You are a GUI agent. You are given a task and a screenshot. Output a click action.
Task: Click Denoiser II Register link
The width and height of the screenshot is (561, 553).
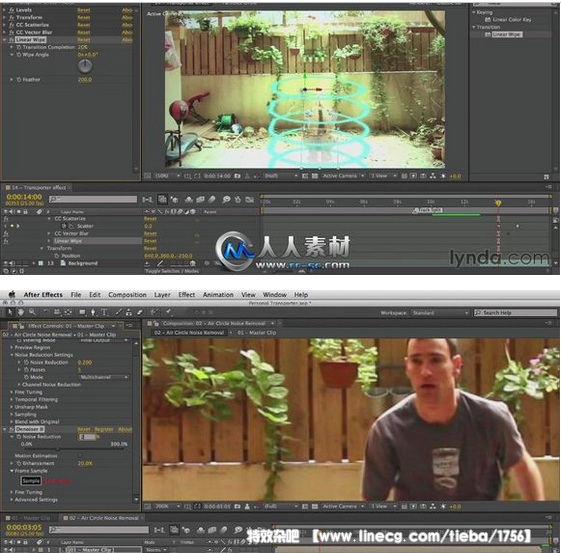tap(104, 429)
